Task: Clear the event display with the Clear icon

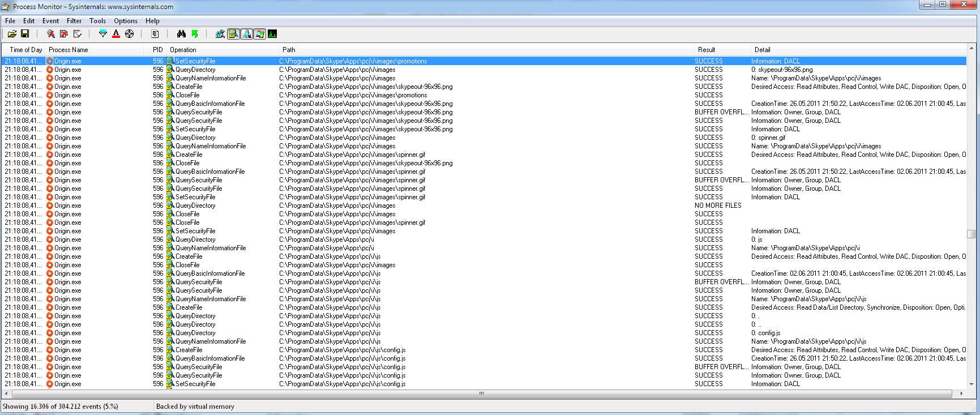Action: (77, 34)
